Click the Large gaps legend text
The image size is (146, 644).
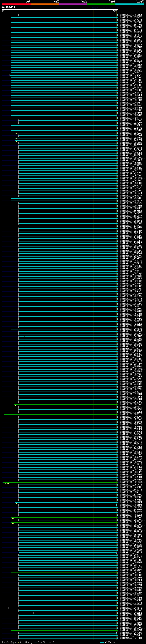28,642
